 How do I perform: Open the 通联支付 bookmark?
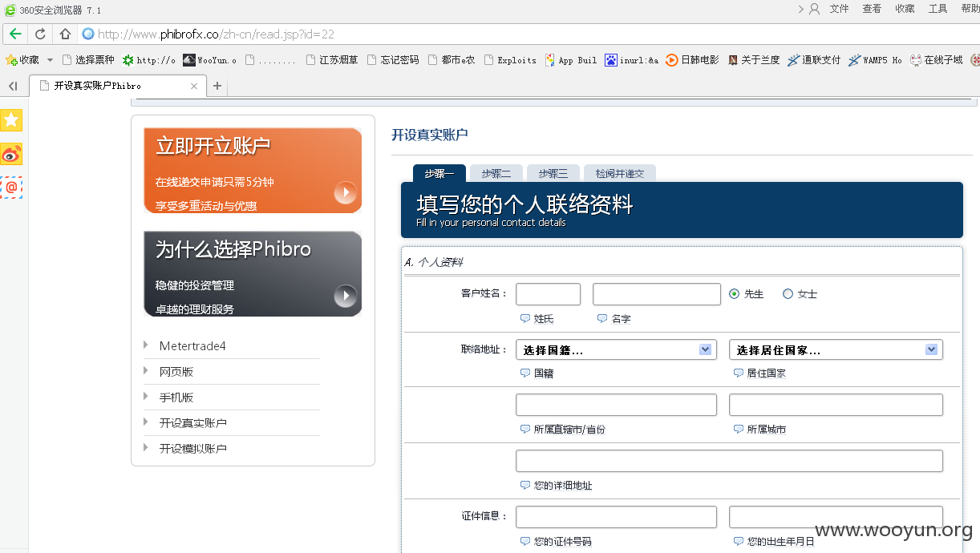pos(814,60)
